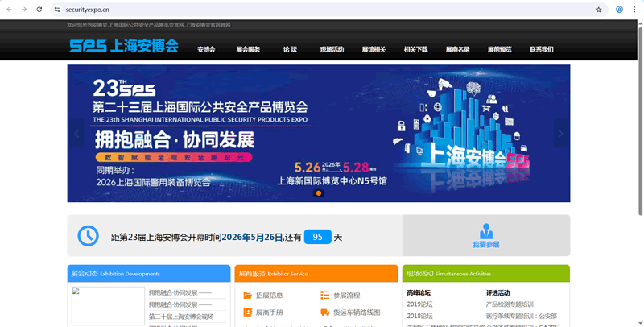Open the 现场活动 navigation menu
The height and width of the screenshot is (327, 644).
[x=332, y=50]
